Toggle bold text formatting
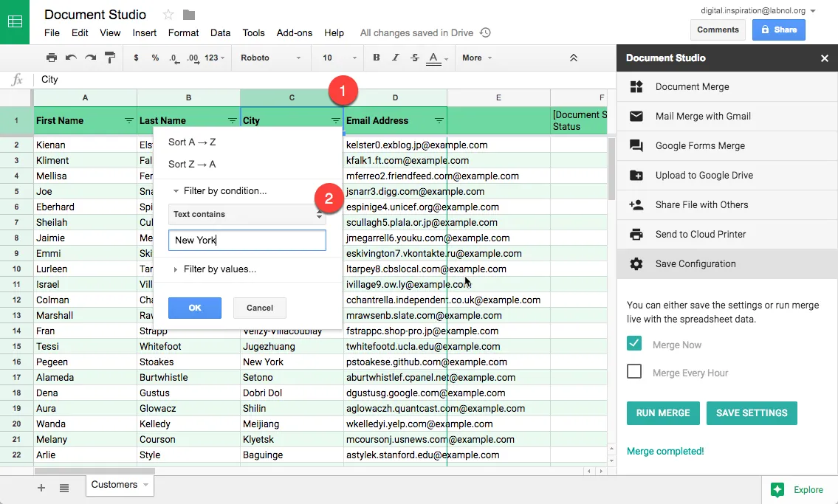This screenshot has width=838, height=504. click(x=377, y=58)
